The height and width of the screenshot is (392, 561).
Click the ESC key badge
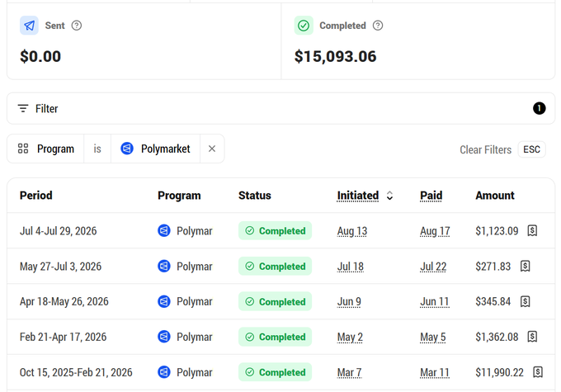pos(531,149)
